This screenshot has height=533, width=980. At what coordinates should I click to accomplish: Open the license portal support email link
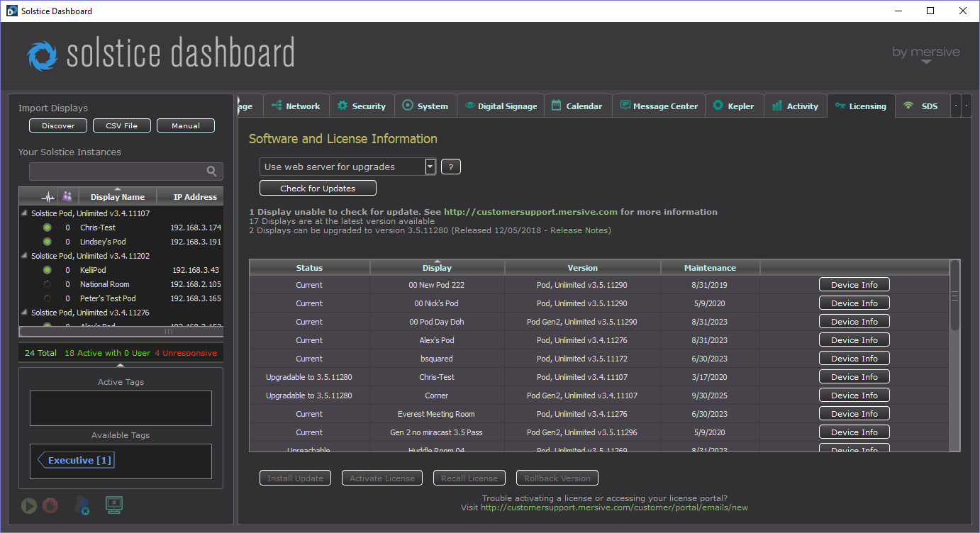(614, 507)
